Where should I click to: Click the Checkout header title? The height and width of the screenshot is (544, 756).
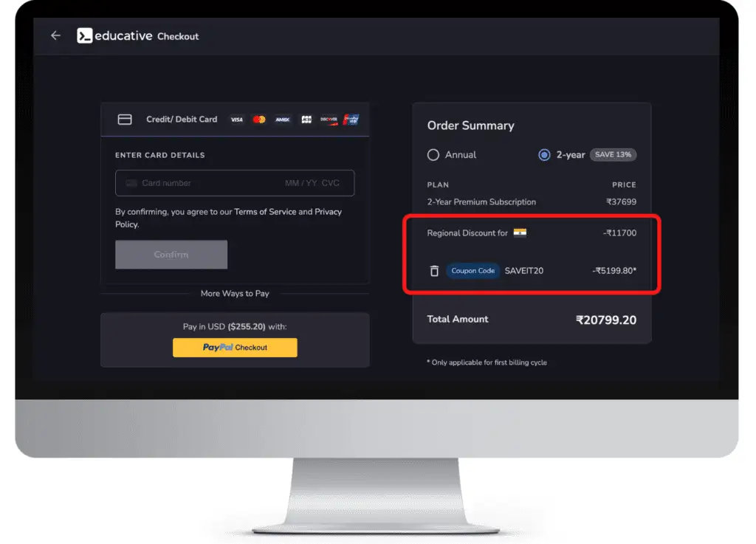point(178,37)
